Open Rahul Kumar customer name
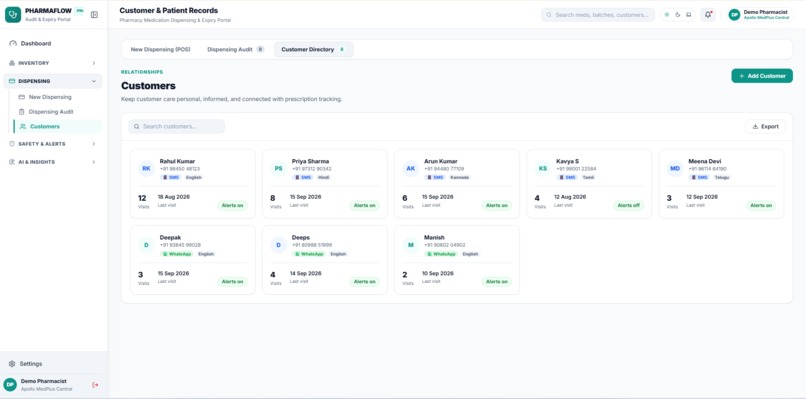 pos(177,161)
